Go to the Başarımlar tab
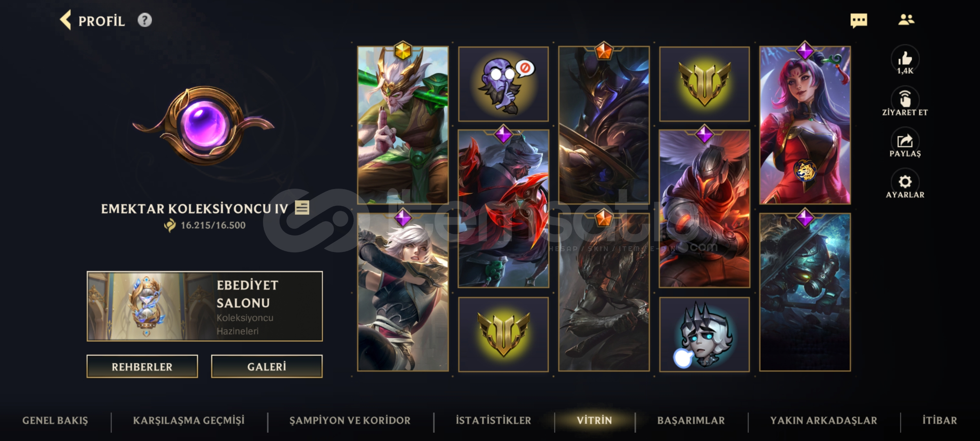Viewport: 980px width, 441px height. (691, 421)
